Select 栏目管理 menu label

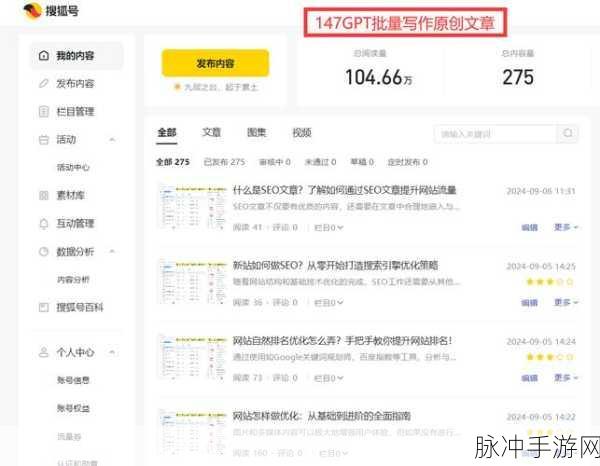click(x=75, y=111)
